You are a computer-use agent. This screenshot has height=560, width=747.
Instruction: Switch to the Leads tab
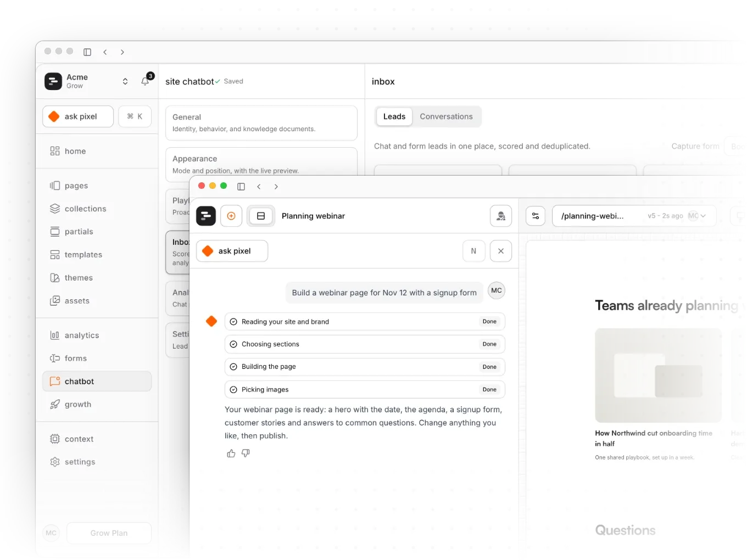[394, 116]
